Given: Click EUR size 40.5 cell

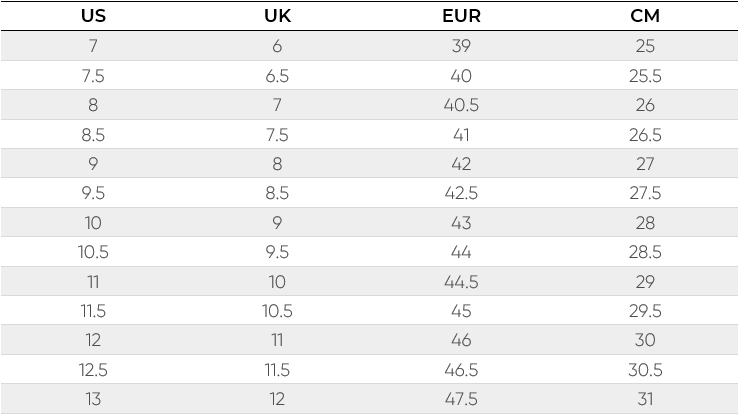Looking at the screenshot, I should click(461, 105).
